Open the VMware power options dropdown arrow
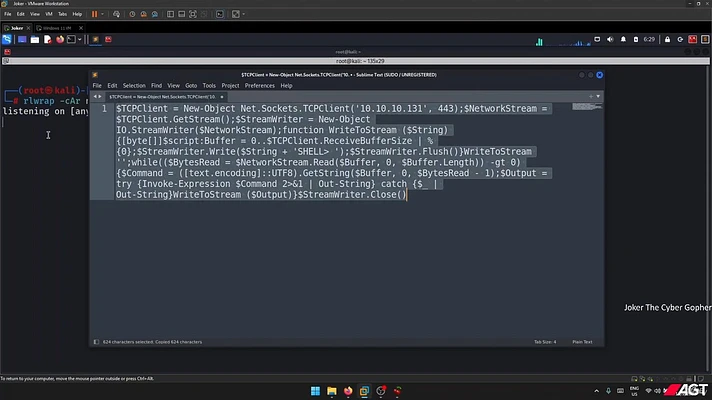Viewport: 712px width, 400px height. [x=102, y=14]
